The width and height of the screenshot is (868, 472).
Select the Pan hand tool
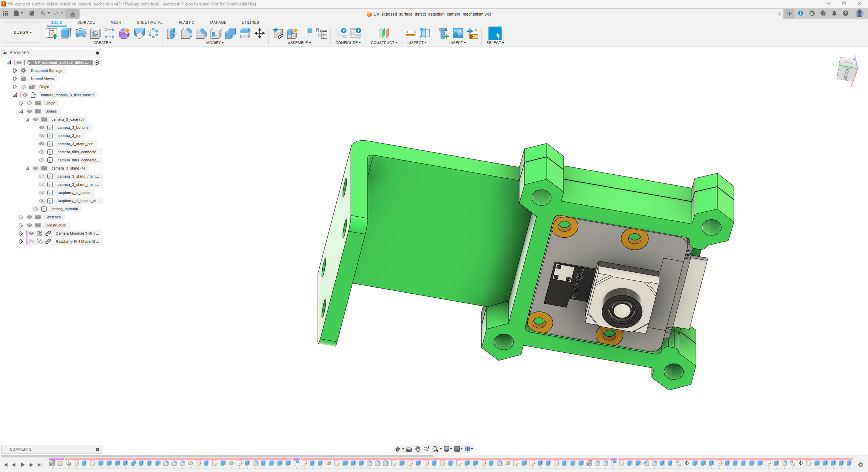point(418,449)
